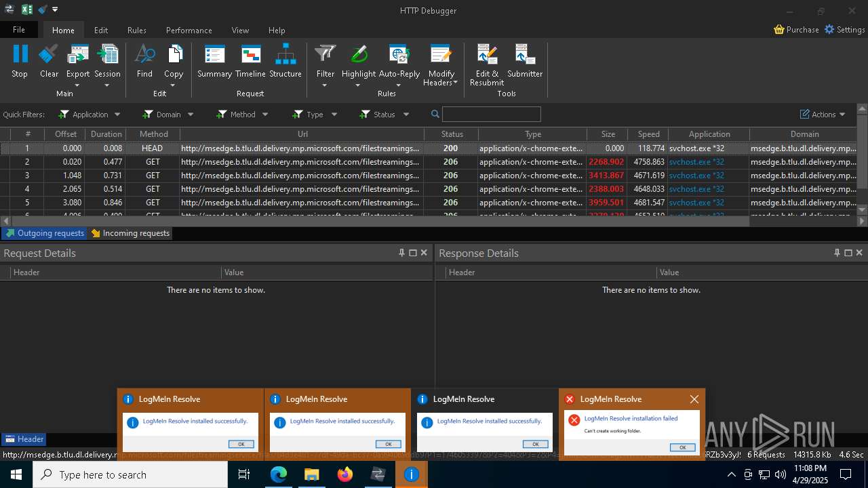Click the horizontal scrollbar of request list
The image size is (868, 488).
click(380, 221)
